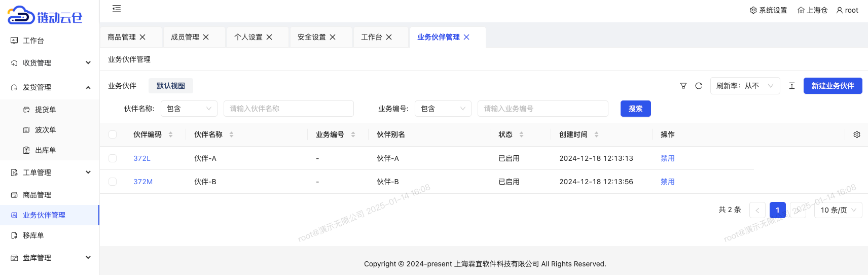Click 禁用 for partner 伙伴-A

click(667, 158)
